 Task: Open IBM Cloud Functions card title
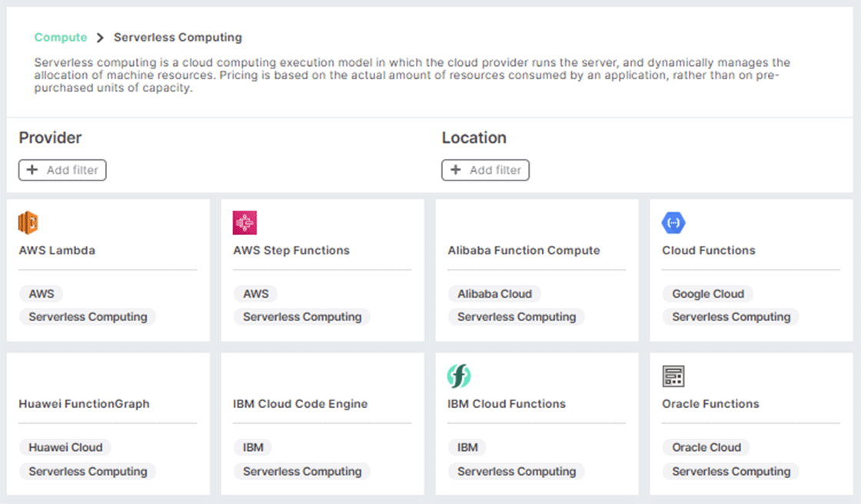click(507, 404)
